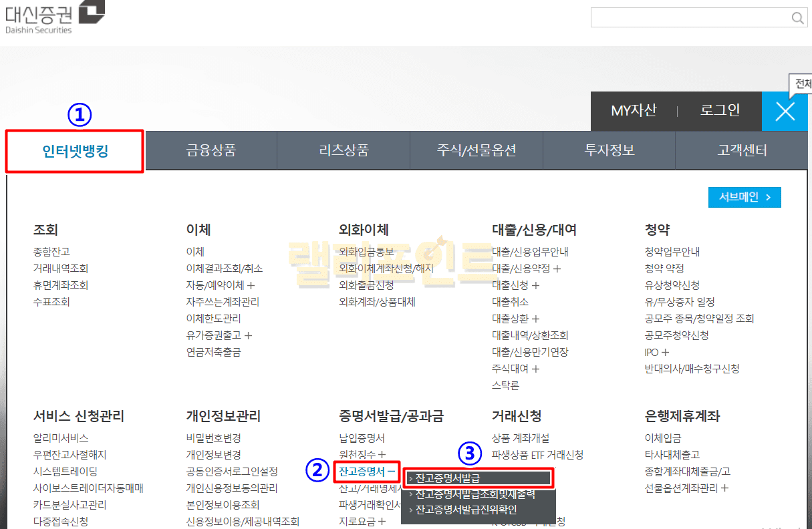
Task: Click the search magnifier icon
Action: (797, 18)
